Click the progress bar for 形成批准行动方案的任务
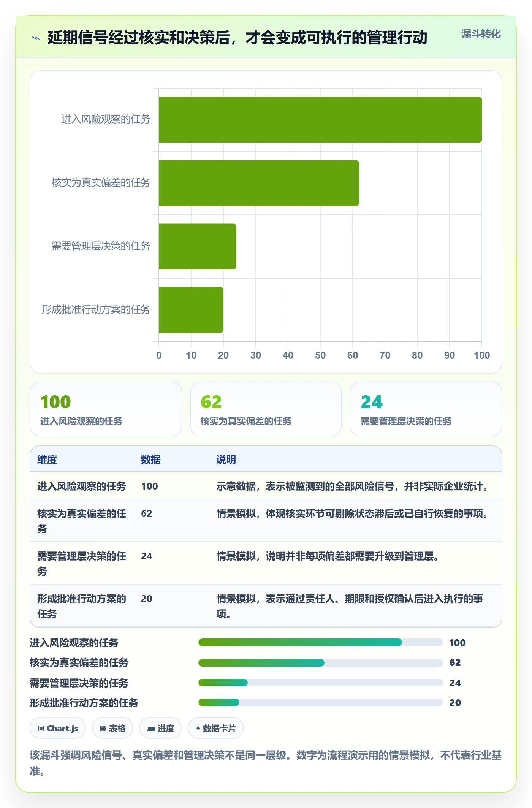Viewport: 532px width, 808px height. pos(320,702)
